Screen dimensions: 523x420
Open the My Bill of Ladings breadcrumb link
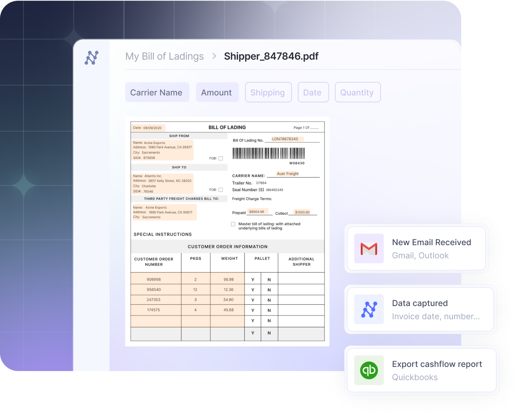[164, 56]
